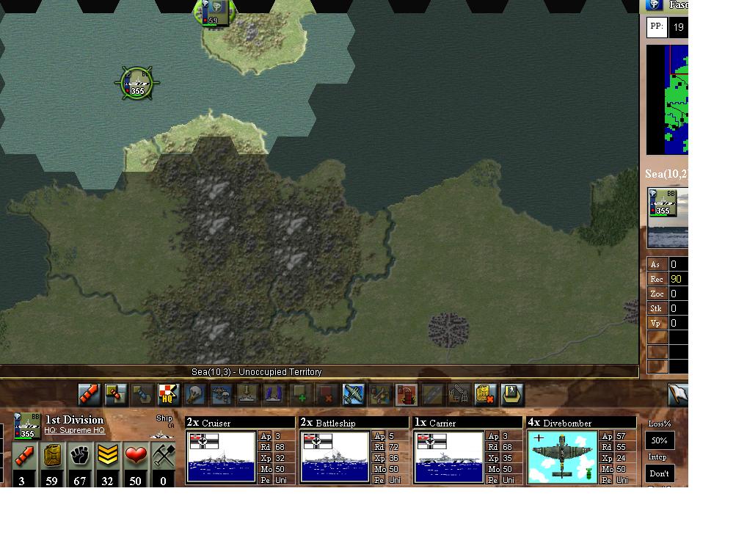747x560 pixels.
Task: Click the blue banner toolbar icon
Action: [274, 395]
